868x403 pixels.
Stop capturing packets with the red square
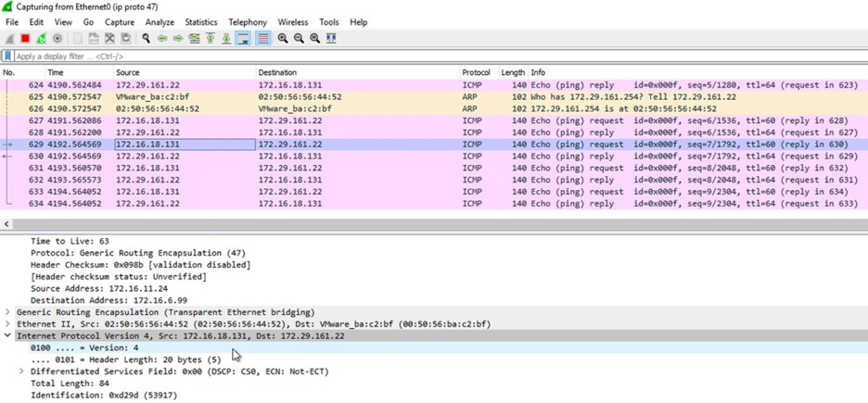(x=25, y=39)
